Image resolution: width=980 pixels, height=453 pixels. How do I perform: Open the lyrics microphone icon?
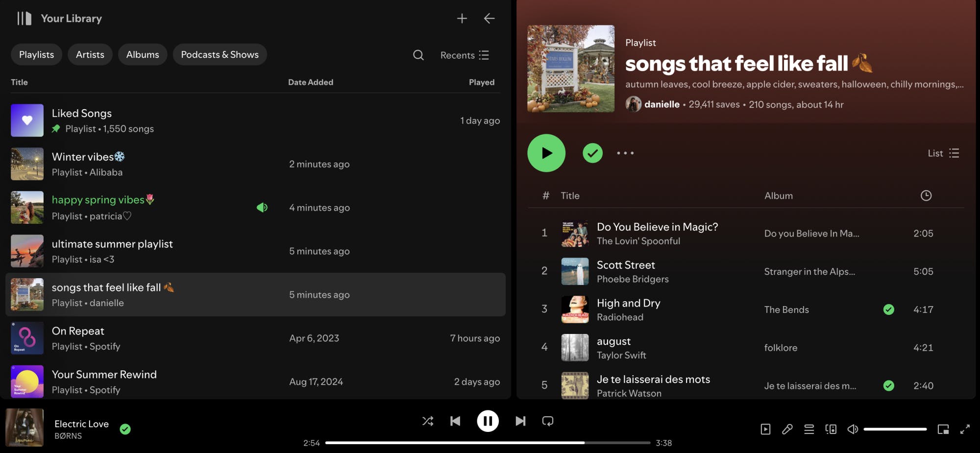pos(787,429)
